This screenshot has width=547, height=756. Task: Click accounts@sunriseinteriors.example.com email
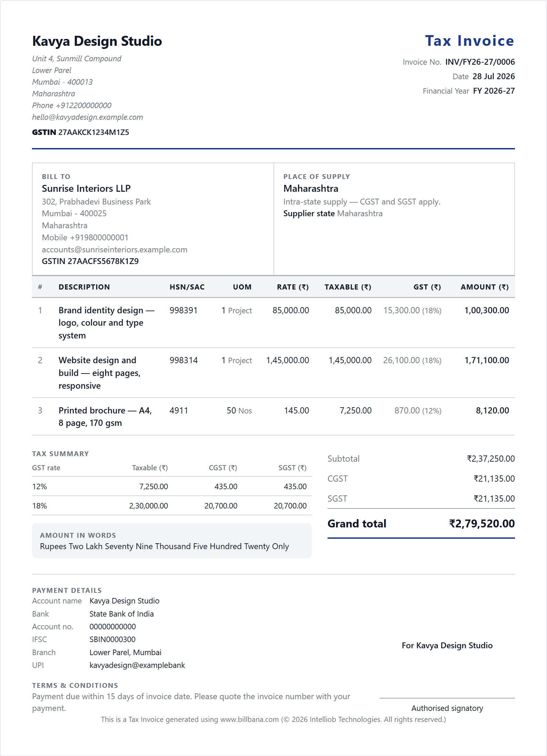pyautogui.click(x=115, y=250)
